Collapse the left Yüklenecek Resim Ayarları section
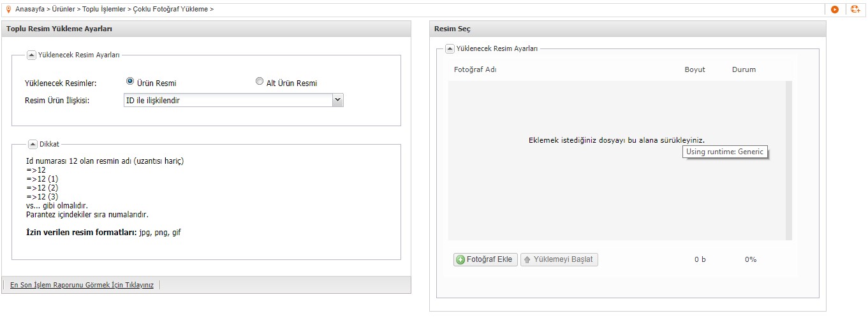 [x=32, y=55]
